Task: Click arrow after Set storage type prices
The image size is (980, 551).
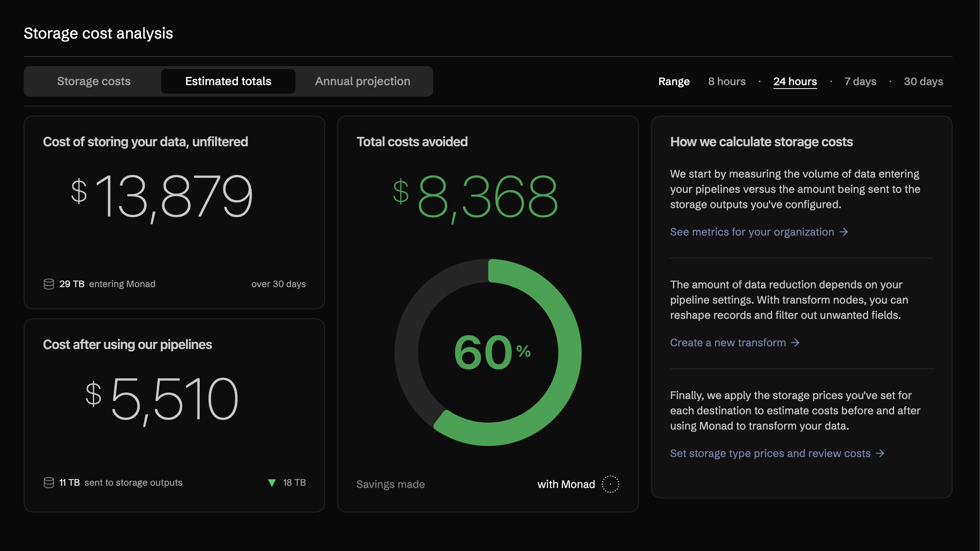Action: point(880,454)
